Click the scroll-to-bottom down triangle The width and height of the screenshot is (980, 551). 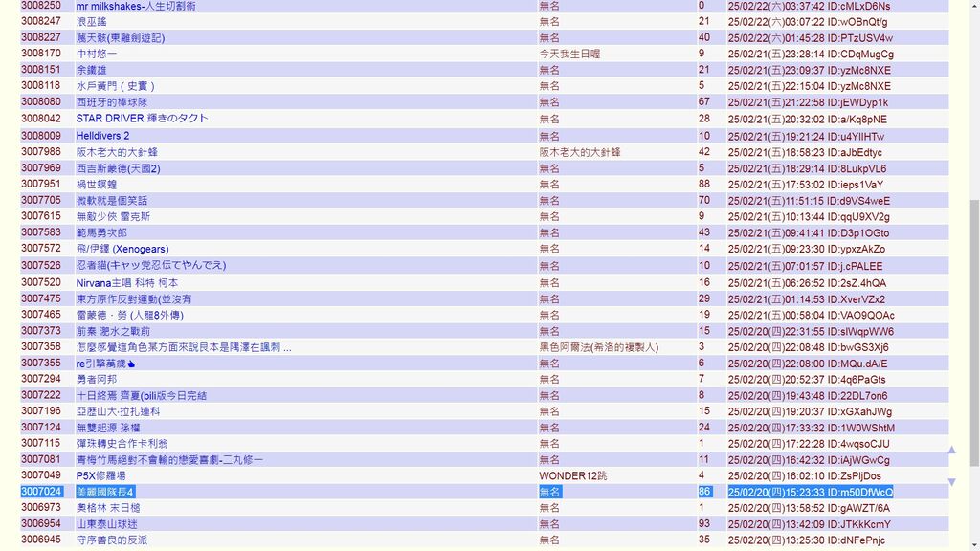950,482
